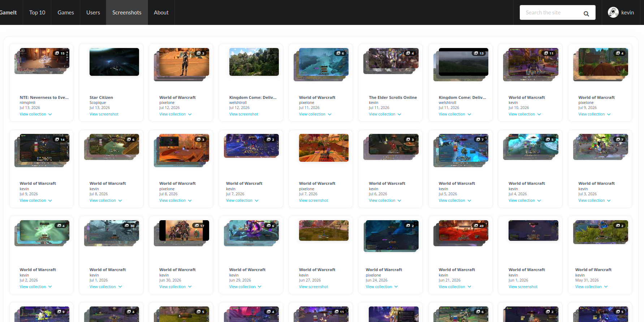The image size is (644, 322).
Task: Open the Top 10 nav item
Action: (37, 12)
